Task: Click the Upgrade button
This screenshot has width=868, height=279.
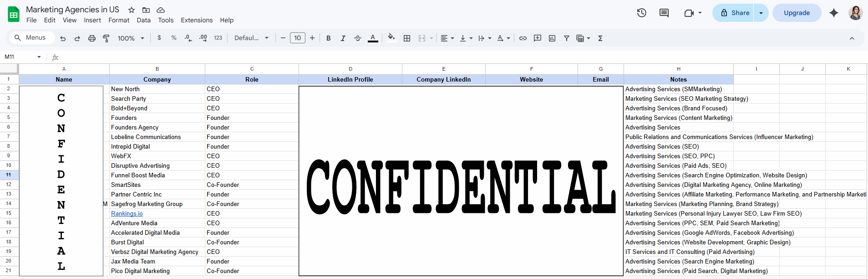Action: click(797, 13)
